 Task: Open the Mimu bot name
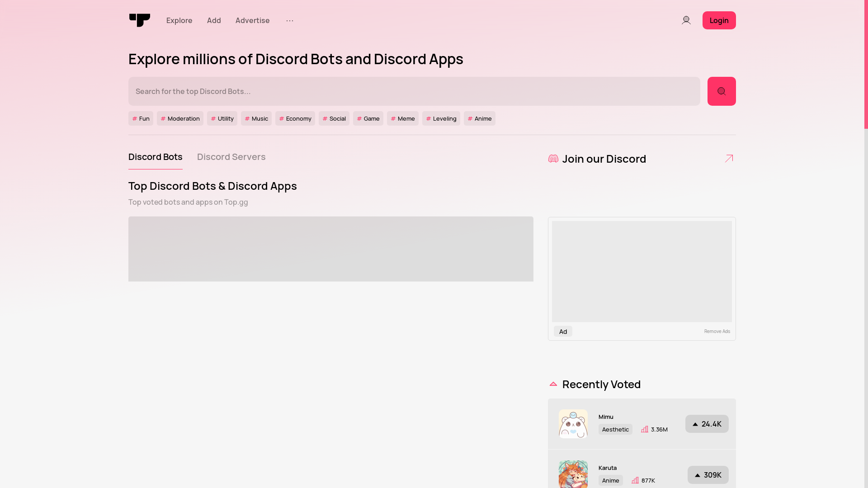(x=606, y=417)
